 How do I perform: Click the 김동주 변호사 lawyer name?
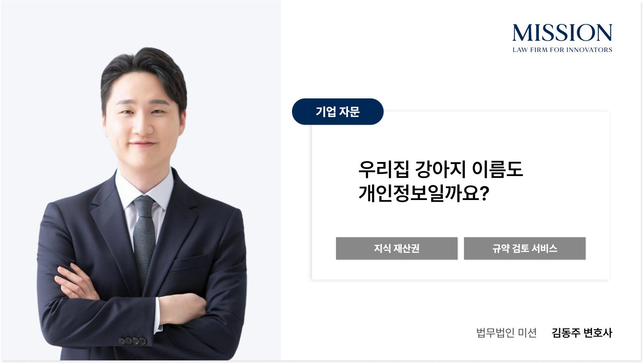click(x=582, y=333)
